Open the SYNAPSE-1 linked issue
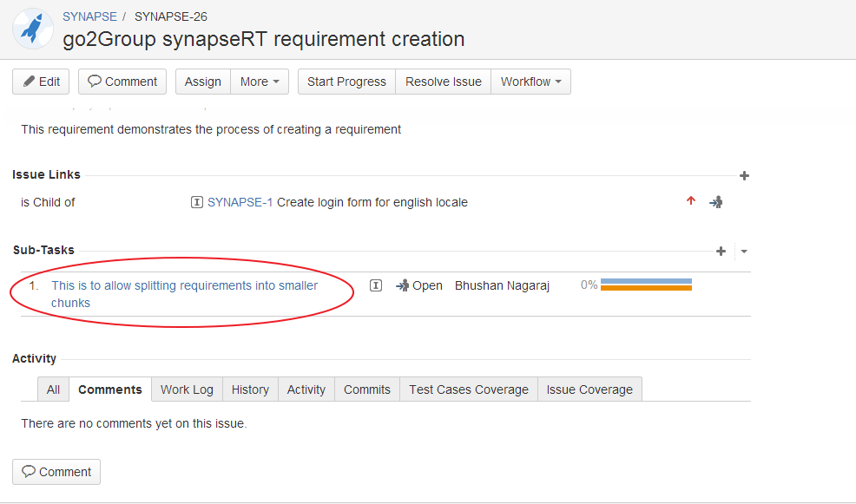Screen dimensions: 856x504 (240, 202)
